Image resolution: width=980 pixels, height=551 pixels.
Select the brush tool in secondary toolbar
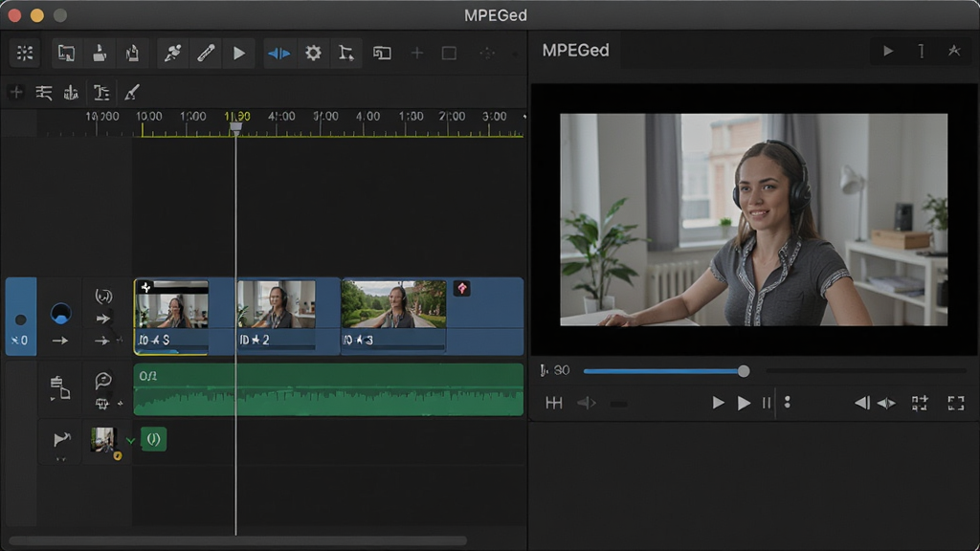[131, 93]
